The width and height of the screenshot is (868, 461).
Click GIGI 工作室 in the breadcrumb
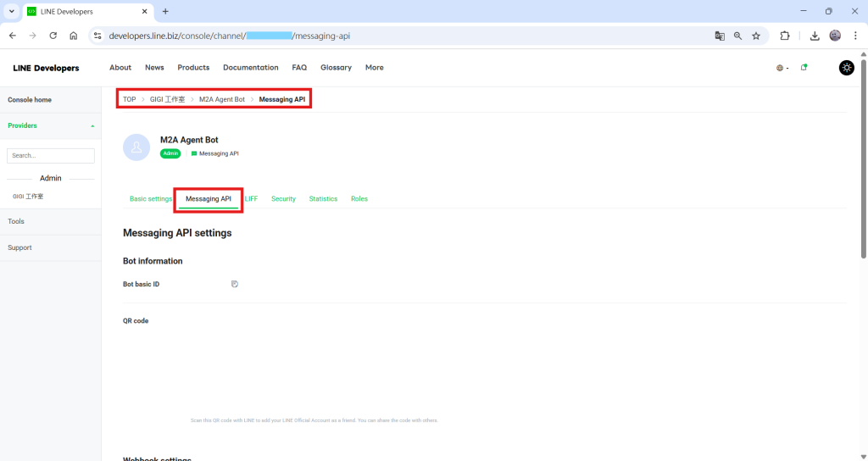click(x=167, y=99)
